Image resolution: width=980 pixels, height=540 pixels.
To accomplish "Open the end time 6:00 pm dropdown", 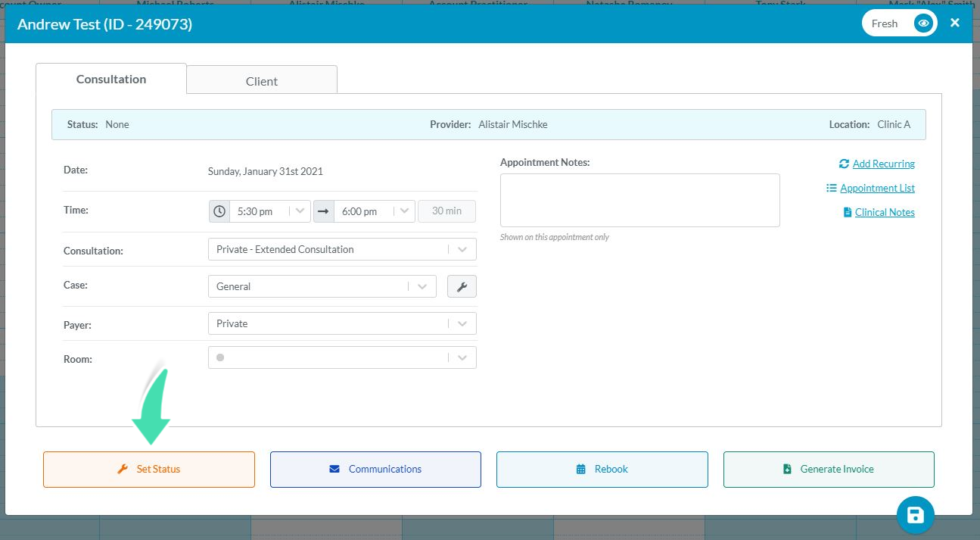I will (374, 211).
